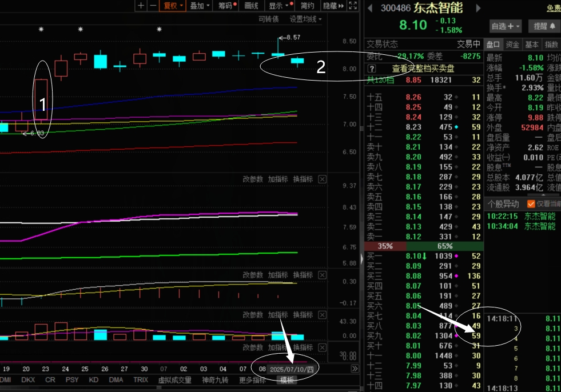Select the TRIX indicator tab

[141, 380]
